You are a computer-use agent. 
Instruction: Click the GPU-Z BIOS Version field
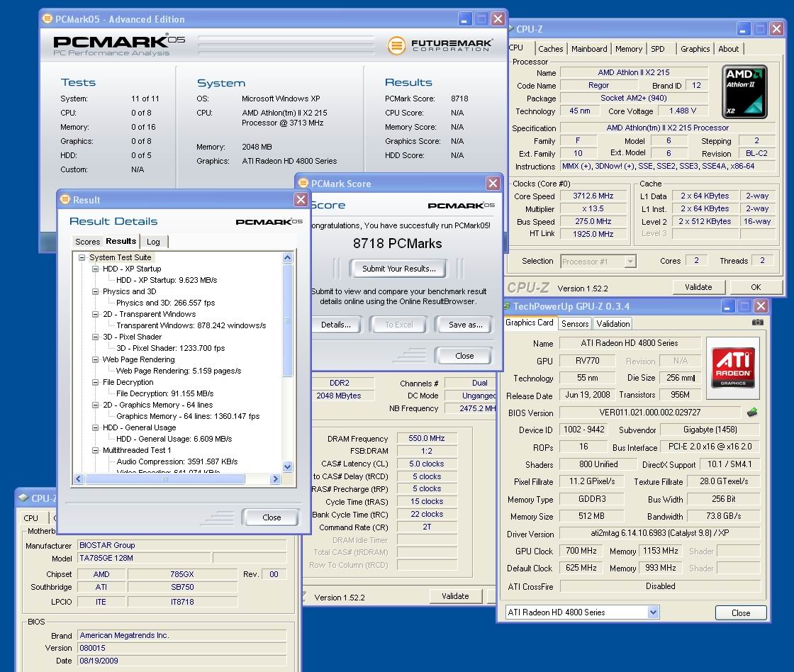click(x=649, y=413)
